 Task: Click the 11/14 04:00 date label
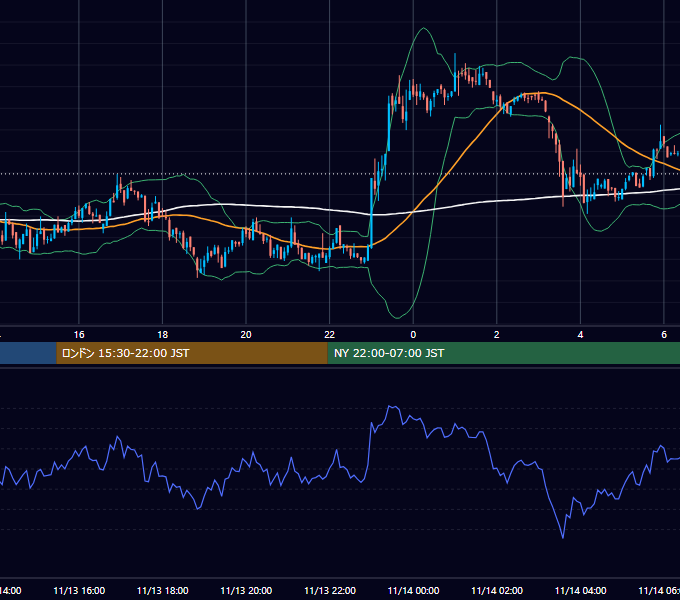[581, 590]
